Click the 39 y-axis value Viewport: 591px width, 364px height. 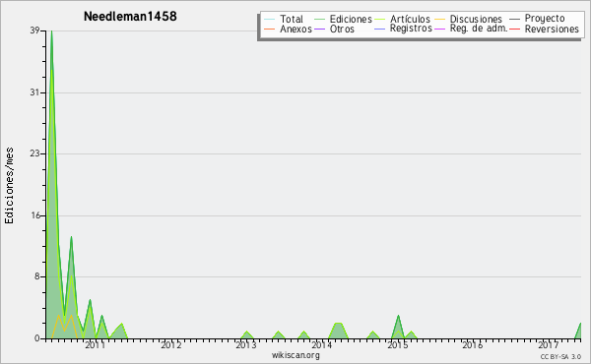[35, 30]
